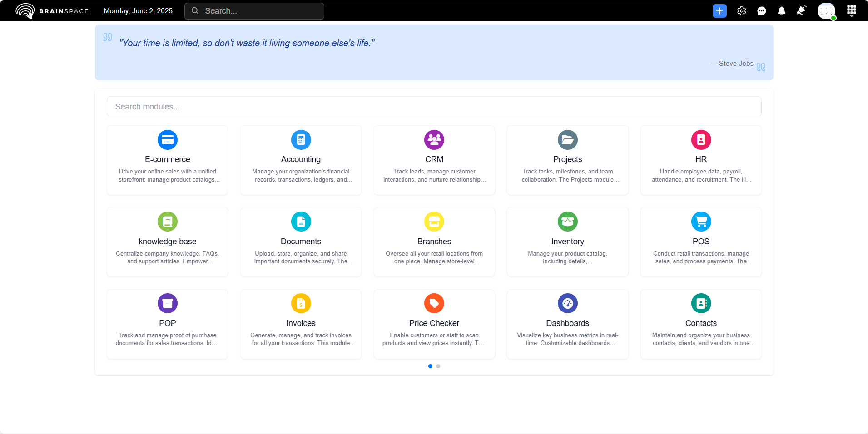Screen dimensions: 868x434
Task: Click the "Your time is limited" quote
Action: point(247,43)
